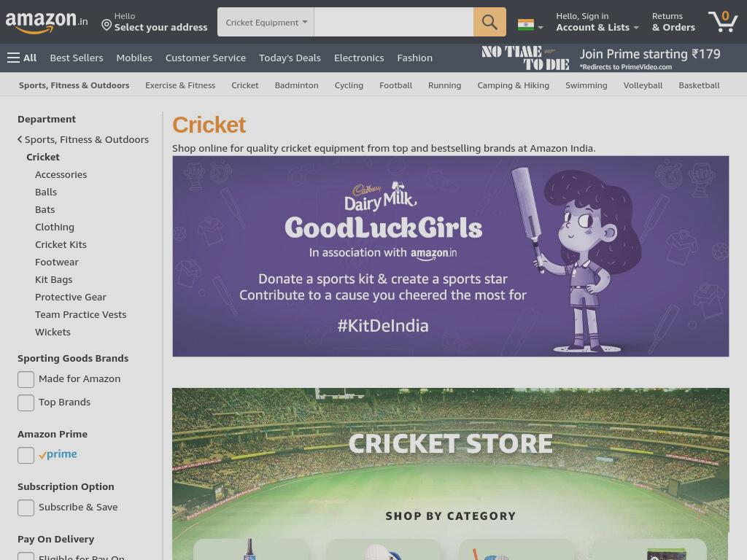Open Best Sellers in the nav bar

(77, 58)
